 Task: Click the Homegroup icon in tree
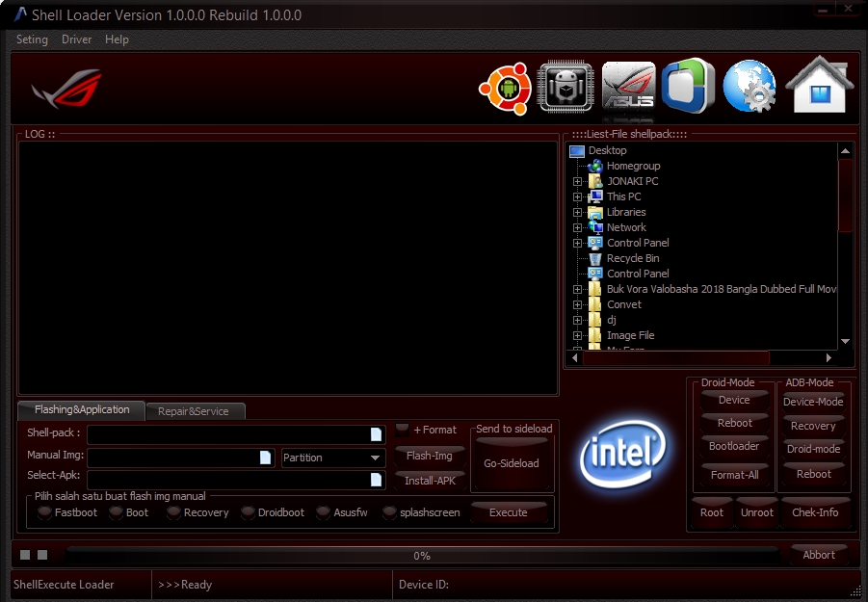[595, 166]
